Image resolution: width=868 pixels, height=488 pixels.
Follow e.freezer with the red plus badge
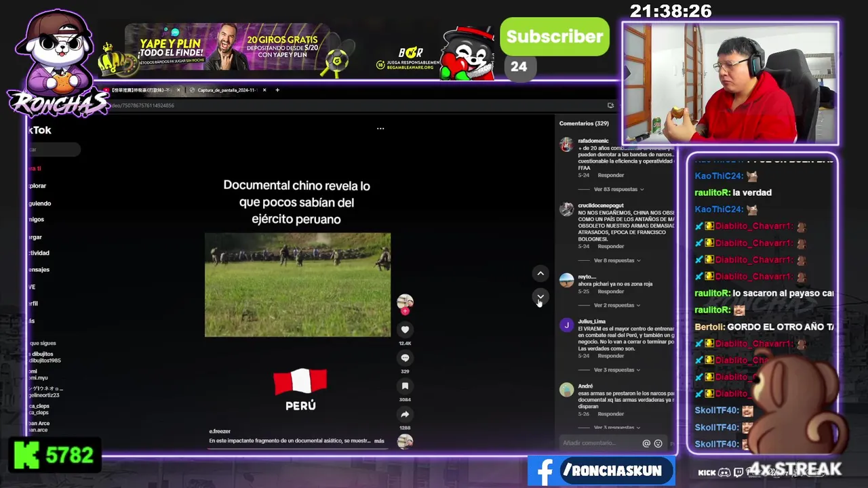click(405, 311)
